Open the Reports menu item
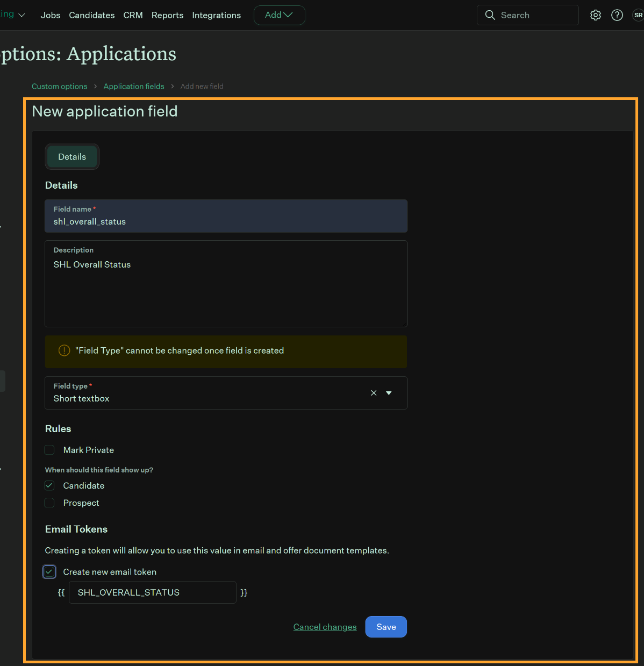The height and width of the screenshot is (666, 644). [167, 15]
